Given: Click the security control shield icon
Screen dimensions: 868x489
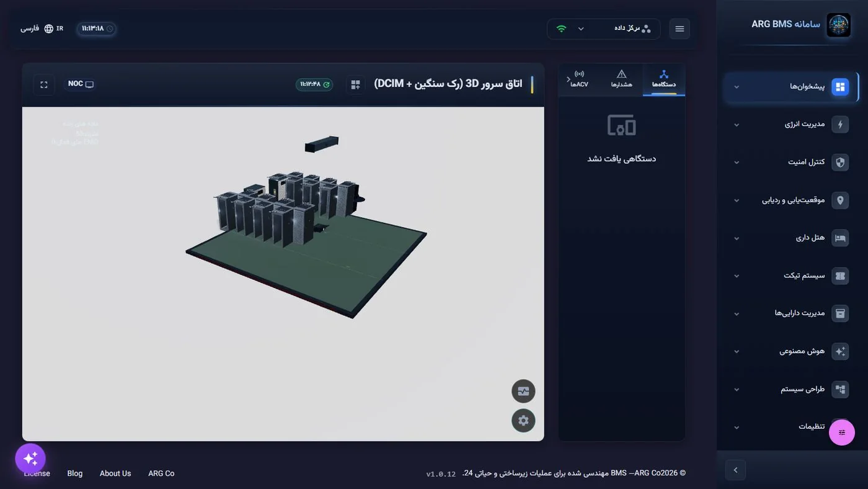Looking at the screenshot, I should [x=840, y=162].
